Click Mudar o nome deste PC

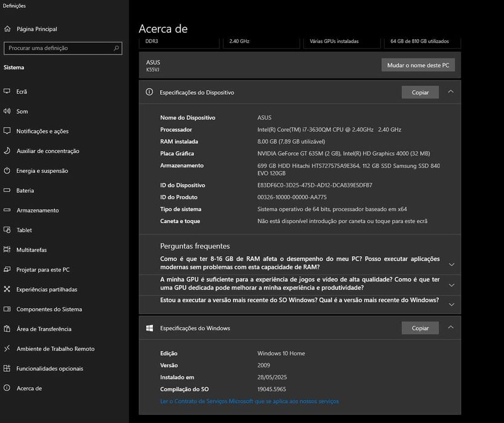coord(418,65)
